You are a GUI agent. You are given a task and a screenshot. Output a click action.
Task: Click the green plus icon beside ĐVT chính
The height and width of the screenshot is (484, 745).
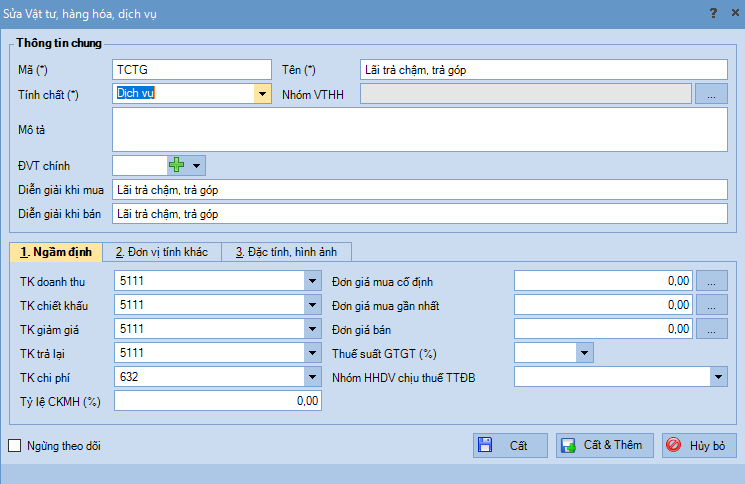tap(177, 165)
